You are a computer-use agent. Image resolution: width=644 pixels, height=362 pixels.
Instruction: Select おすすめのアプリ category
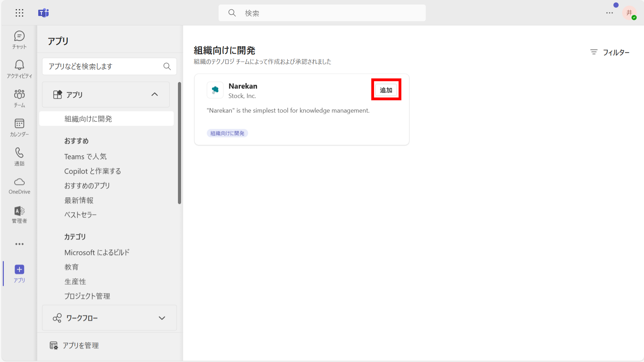[x=87, y=186]
